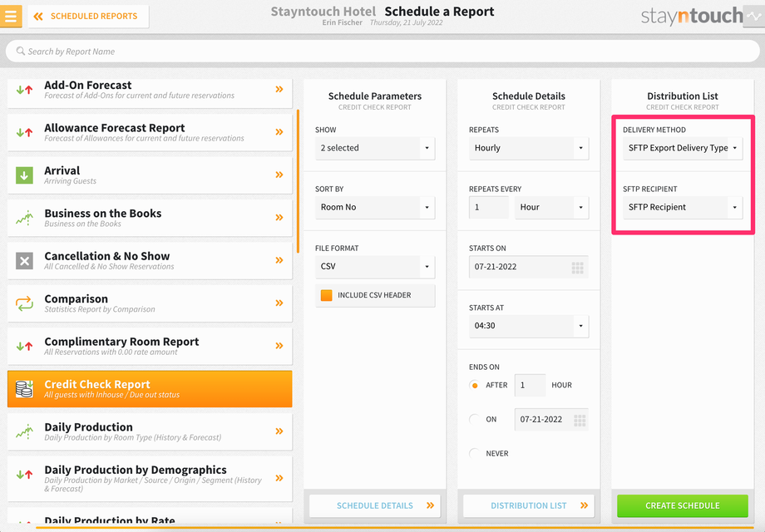
Task: Select the Allowance Forecast Report item
Action: tap(150, 132)
